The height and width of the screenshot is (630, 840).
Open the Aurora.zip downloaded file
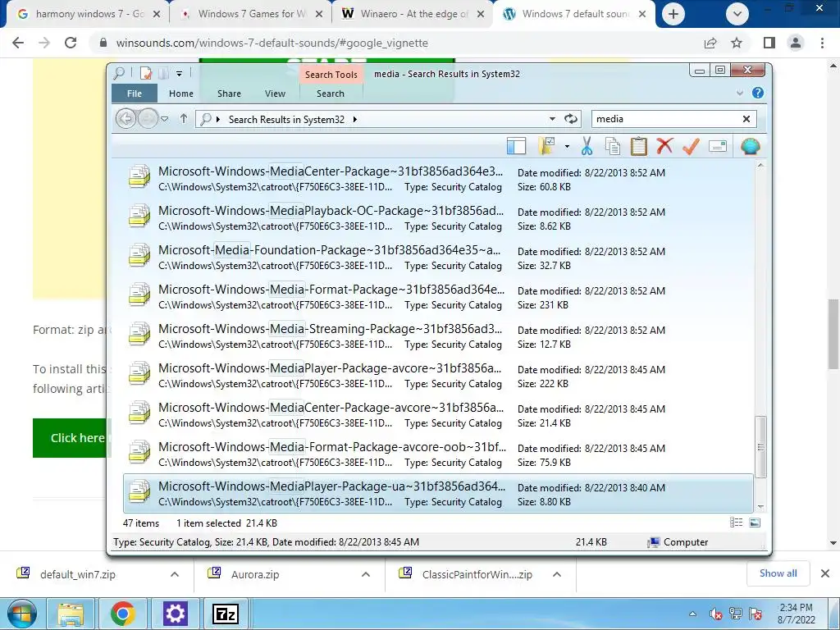click(x=255, y=574)
